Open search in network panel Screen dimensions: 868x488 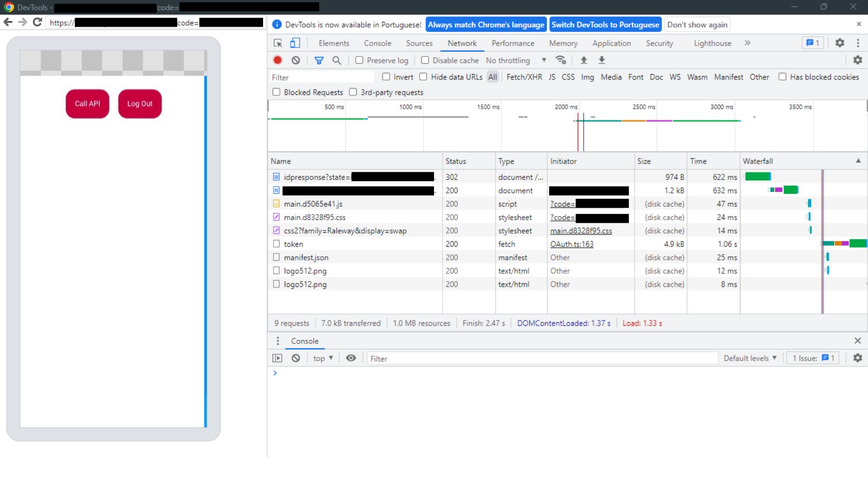337,60
